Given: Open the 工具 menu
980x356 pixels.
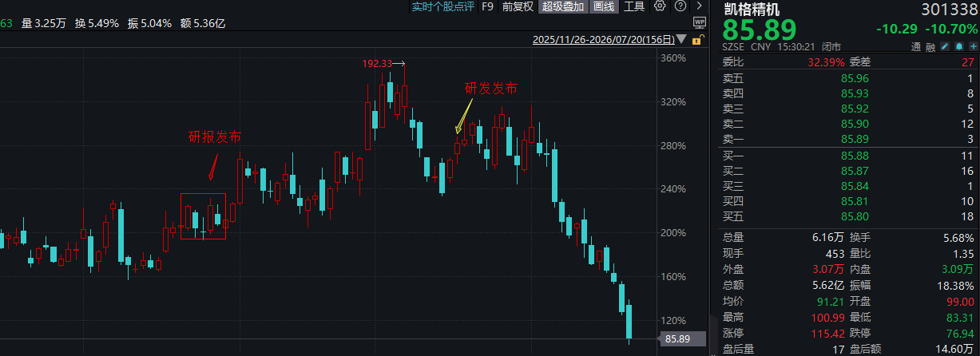Looking at the screenshot, I should click(x=634, y=6).
